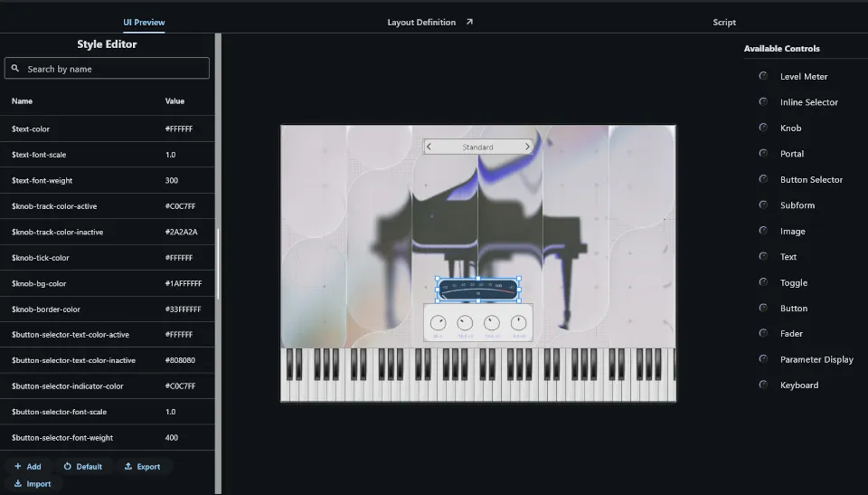Click the Button control icon
The image size is (868, 495).
pyautogui.click(x=763, y=308)
